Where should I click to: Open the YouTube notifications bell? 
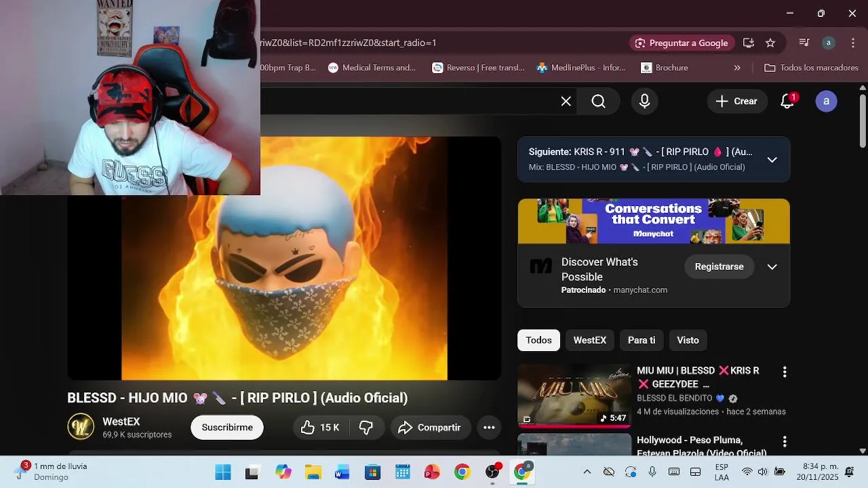(x=787, y=101)
